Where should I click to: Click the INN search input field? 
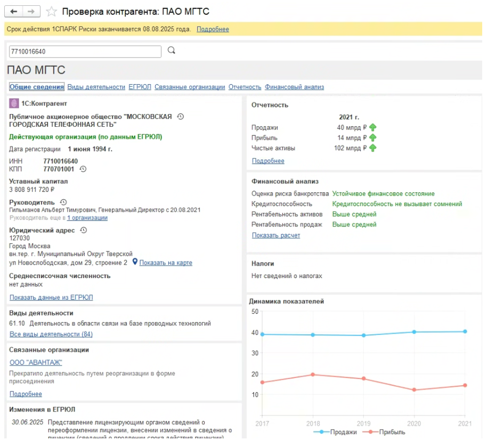pyautogui.click(x=85, y=52)
